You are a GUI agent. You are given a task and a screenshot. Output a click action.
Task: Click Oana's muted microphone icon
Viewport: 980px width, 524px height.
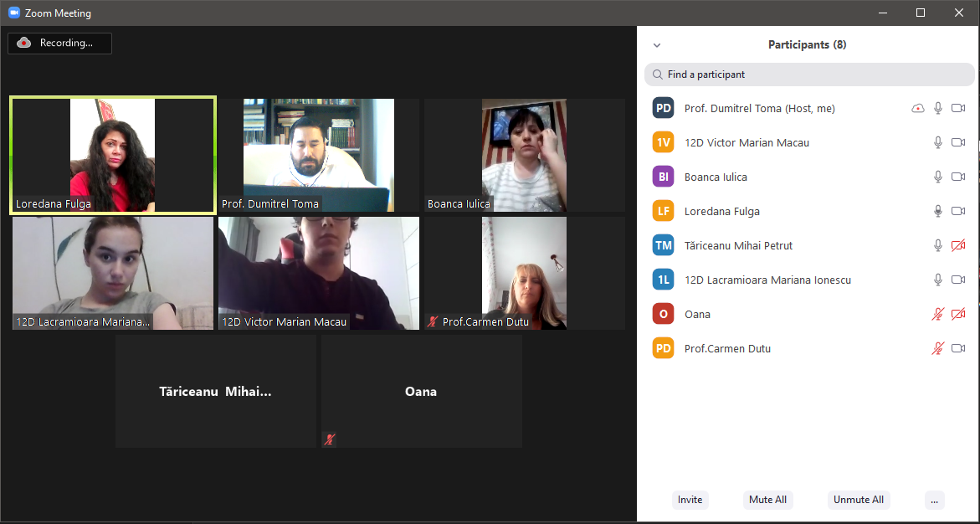937,314
